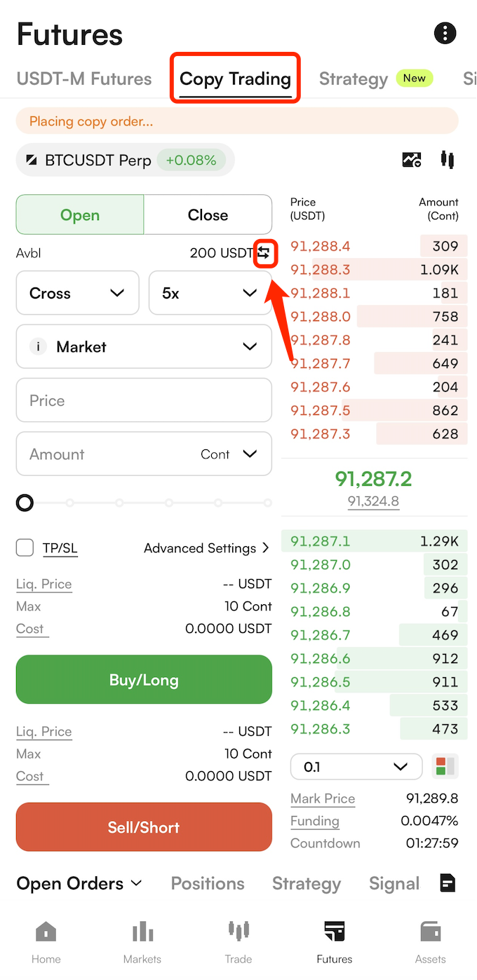Tap the green Buy/Long button

[144, 679]
